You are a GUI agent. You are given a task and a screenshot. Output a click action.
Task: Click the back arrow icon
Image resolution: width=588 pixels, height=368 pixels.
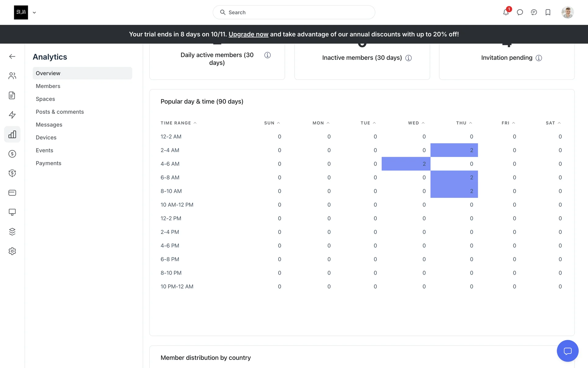tap(12, 56)
